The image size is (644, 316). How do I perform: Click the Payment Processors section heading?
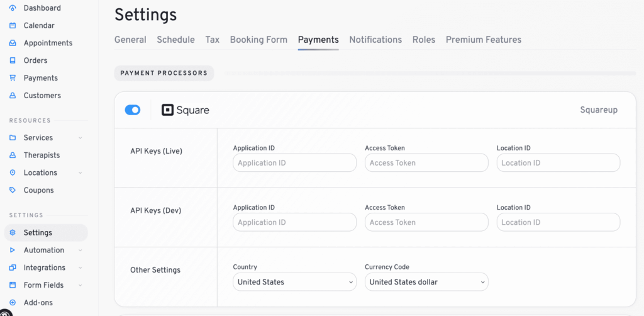tap(164, 73)
